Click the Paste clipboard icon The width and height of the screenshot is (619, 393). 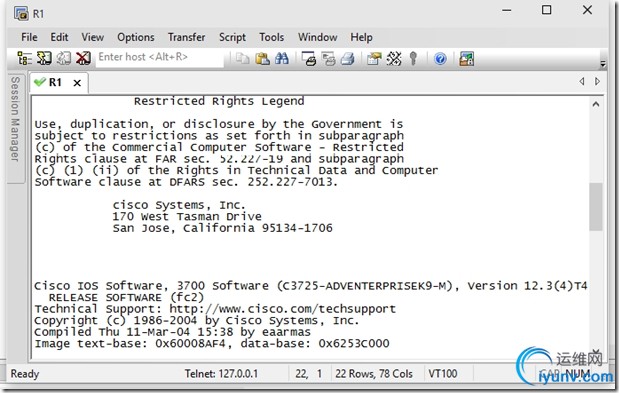point(262,59)
